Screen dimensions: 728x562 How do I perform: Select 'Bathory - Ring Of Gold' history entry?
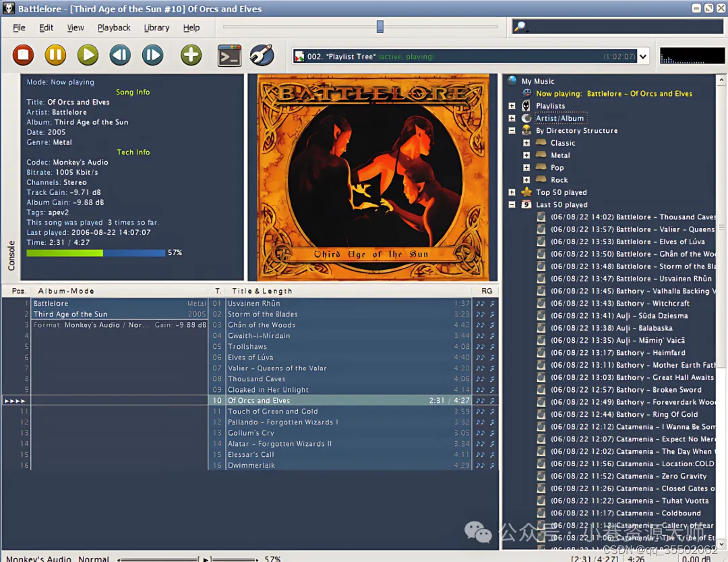[x=624, y=414]
